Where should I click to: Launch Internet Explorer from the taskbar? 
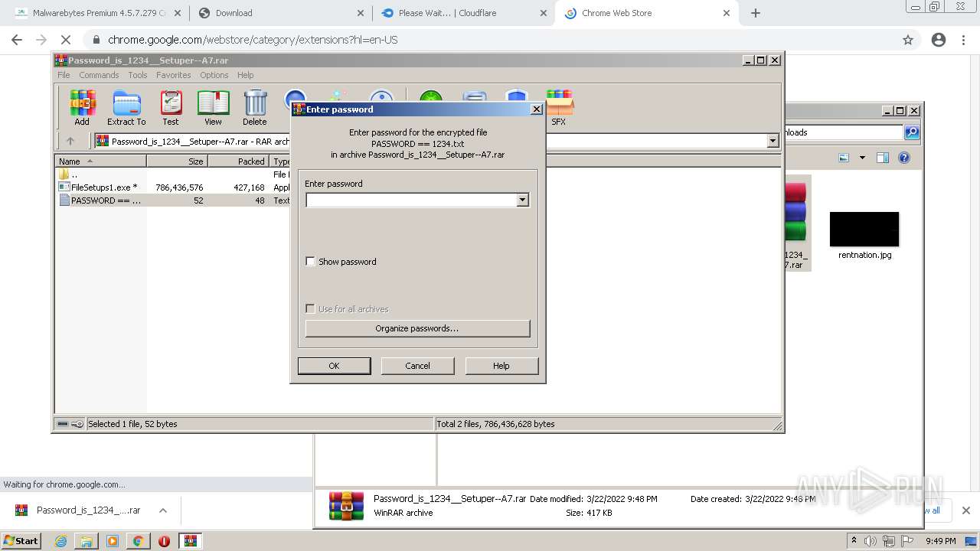tap(60, 541)
